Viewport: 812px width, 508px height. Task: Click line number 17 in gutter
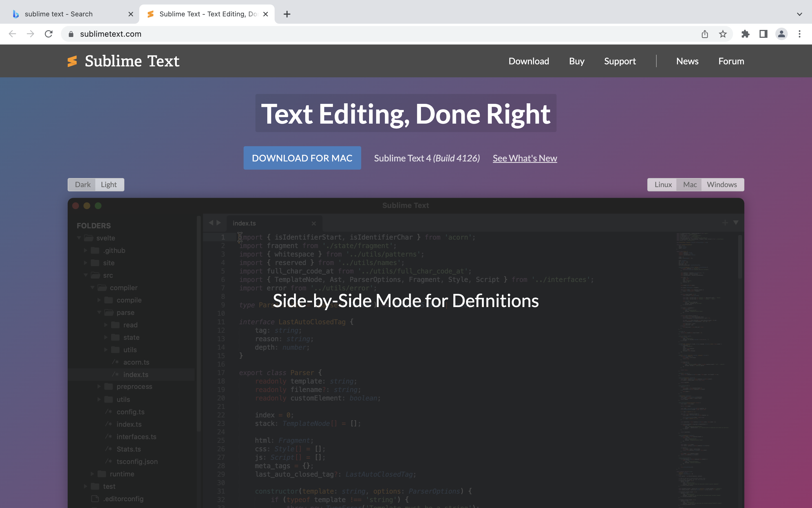[221, 373]
